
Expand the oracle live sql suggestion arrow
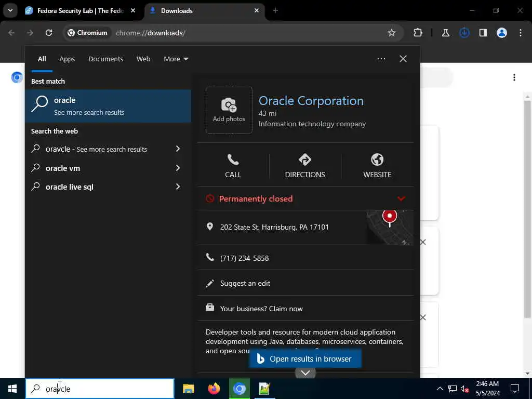[x=178, y=187]
